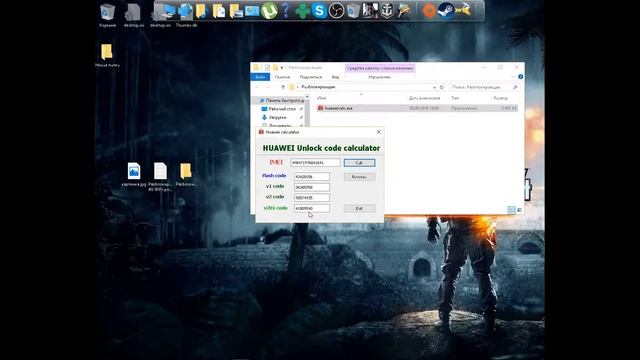Open the dark game portrait icon in dock
Viewport: 640px width, 360px height.
tap(370, 11)
